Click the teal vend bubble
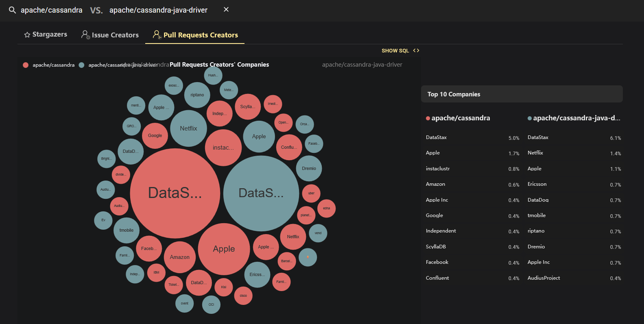 [318, 233]
